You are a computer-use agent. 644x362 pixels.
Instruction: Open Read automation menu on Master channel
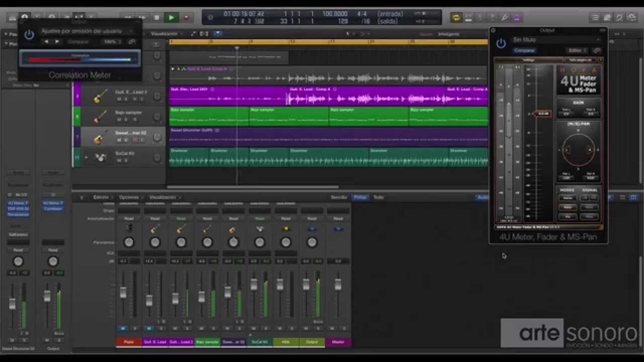coord(338,219)
